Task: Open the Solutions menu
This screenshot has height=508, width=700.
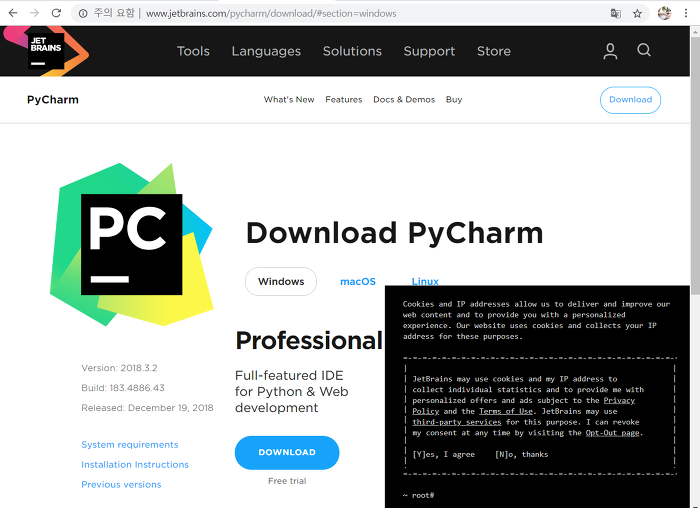Action: click(352, 51)
